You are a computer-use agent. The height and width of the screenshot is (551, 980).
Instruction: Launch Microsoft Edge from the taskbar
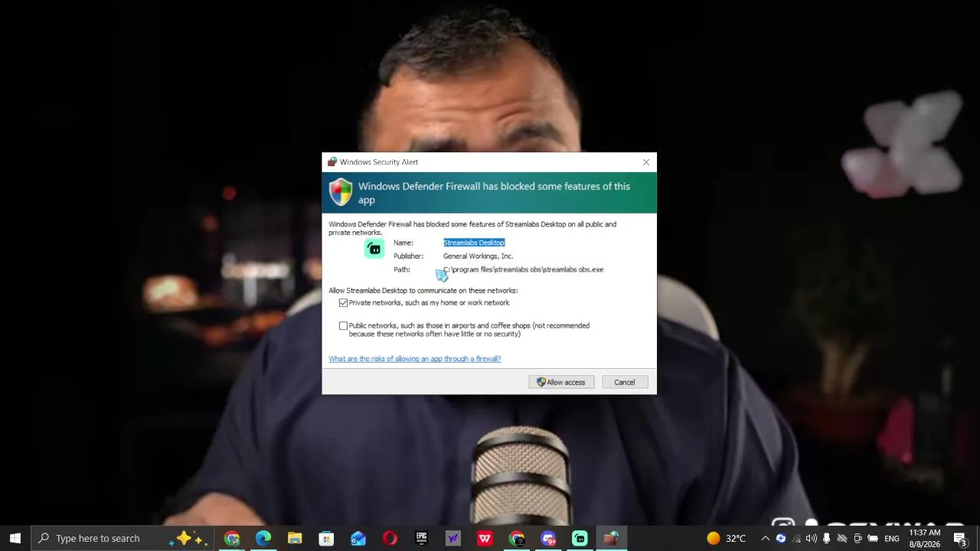(x=263, y=538)
